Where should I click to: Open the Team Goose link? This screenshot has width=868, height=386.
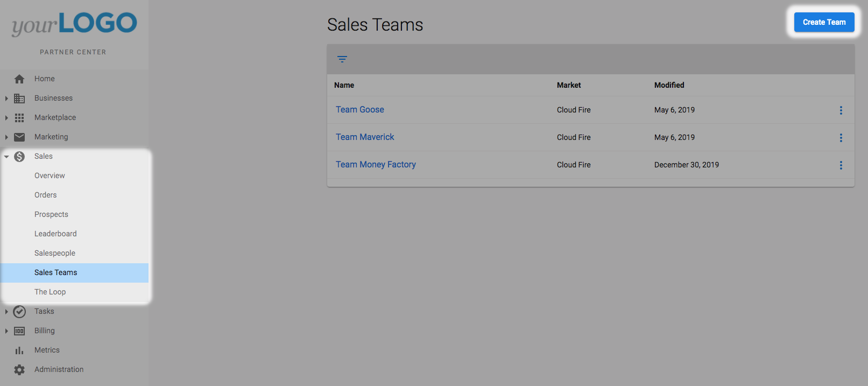[360, 109]
